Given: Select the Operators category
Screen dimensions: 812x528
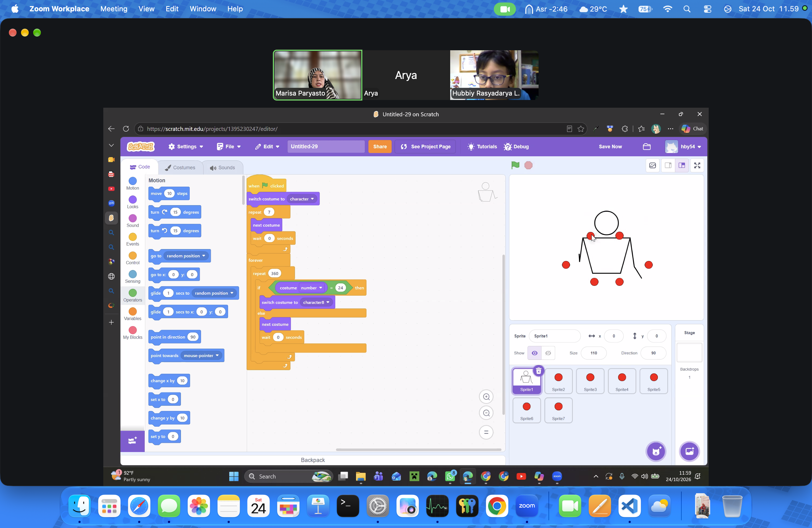Looking at the screenshot, I should click(x=133, y=295).
